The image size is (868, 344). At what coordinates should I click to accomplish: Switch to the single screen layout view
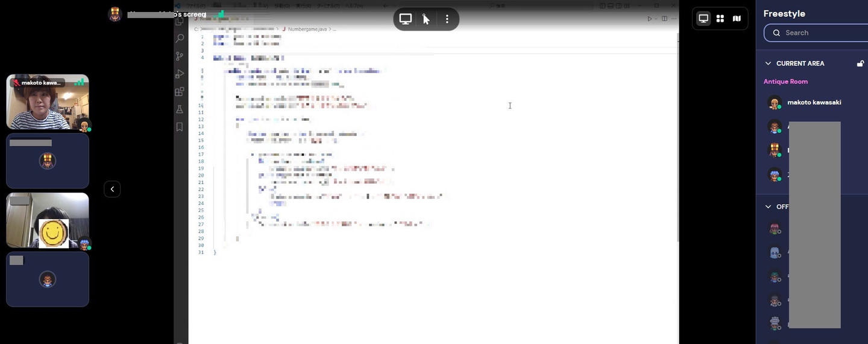click(x=703, y=19)
